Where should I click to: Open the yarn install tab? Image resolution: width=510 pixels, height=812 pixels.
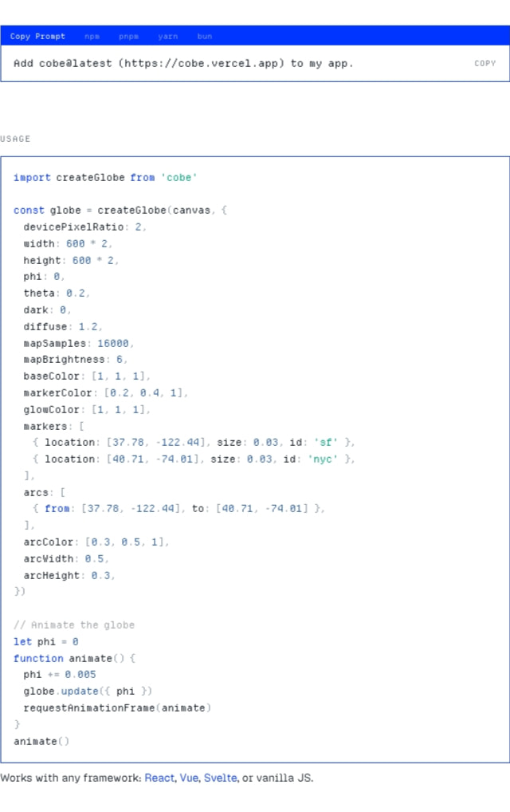click(167, 36)
